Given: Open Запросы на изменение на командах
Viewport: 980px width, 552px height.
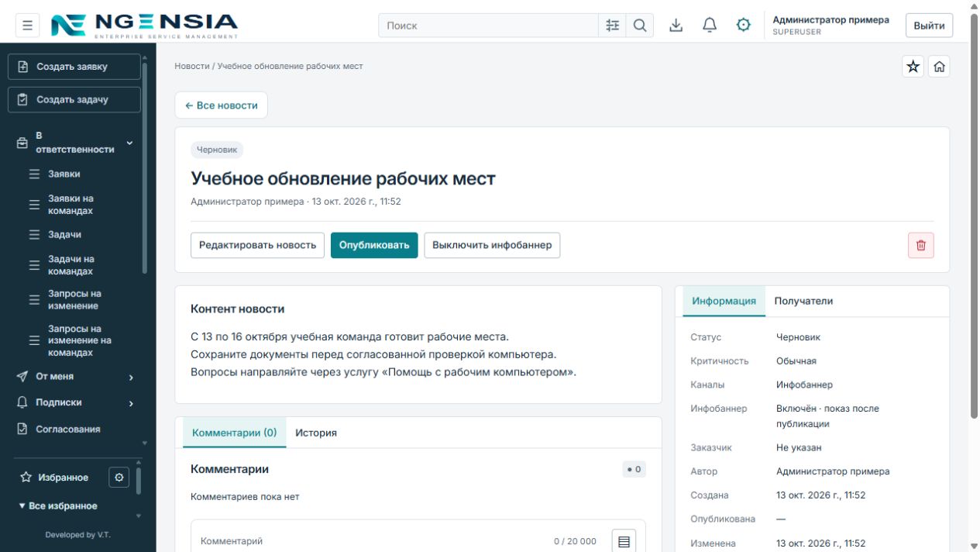Looking at the screenshot, I should click(80, 341).
